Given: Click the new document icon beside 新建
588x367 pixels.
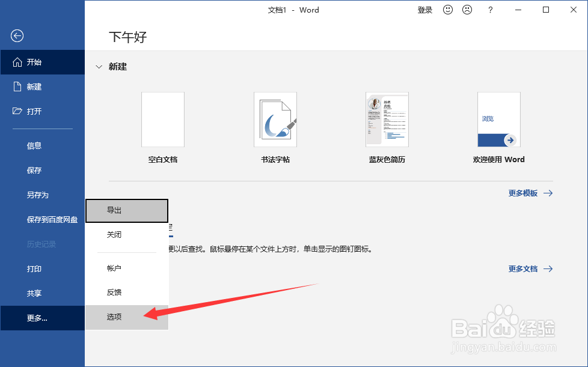Looking at the screenshot, I should click(x=17, y=87).
